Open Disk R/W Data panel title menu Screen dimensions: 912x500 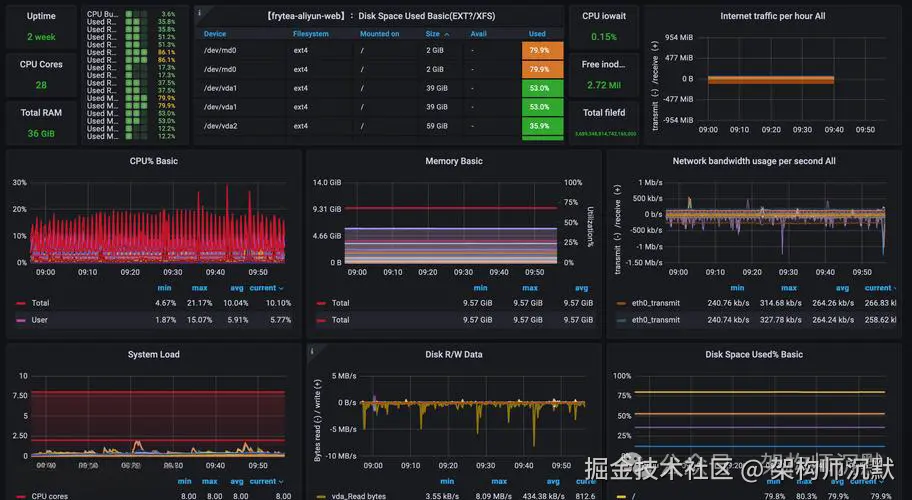click(454, 354)
